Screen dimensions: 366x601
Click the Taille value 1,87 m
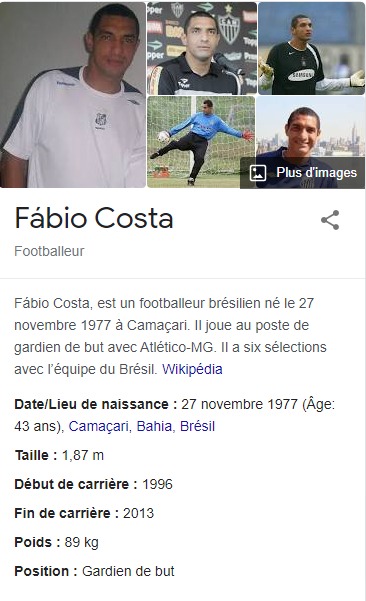pyautogui.click(x=83, y=455)
